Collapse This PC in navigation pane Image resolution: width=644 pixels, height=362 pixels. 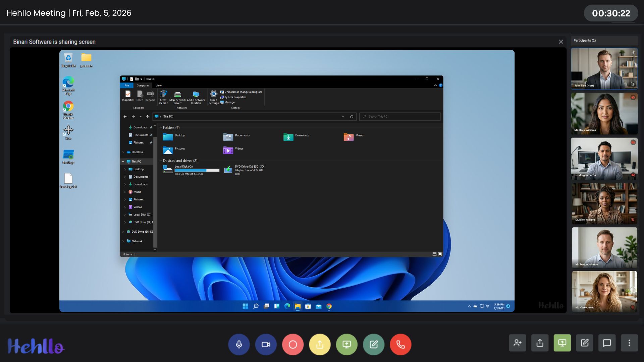pyautogui.click(x=123, y=162)
